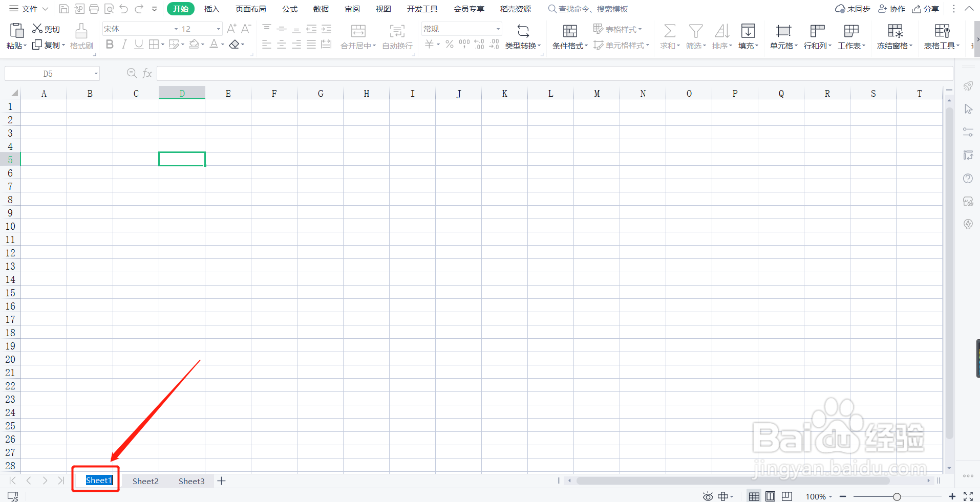Open the number format dropdown (常规)
Image resolution: width=980 pixels, height=502 pixels.
point(498,29)
